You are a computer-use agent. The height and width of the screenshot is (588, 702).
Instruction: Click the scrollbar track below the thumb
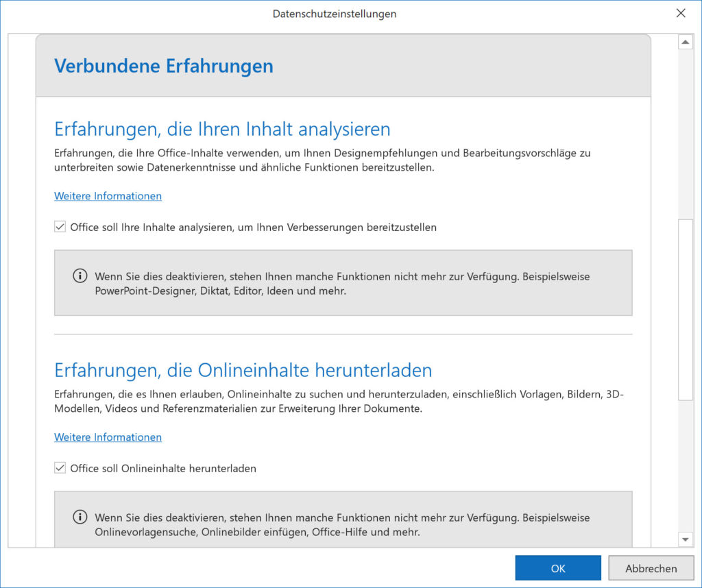click(685, 466)
